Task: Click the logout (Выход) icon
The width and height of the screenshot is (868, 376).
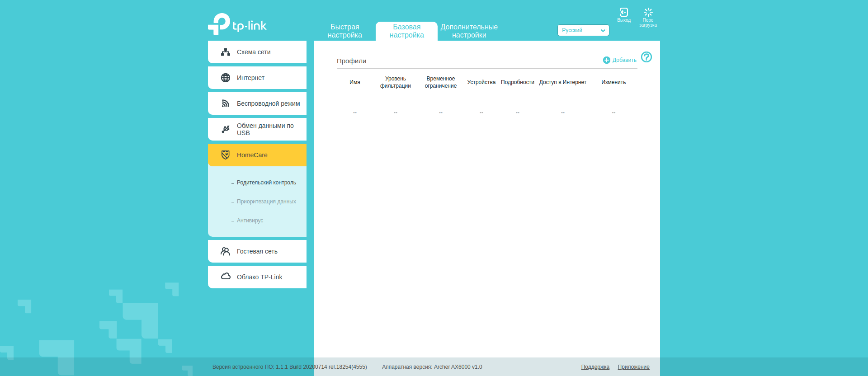Action: point(624,13)
